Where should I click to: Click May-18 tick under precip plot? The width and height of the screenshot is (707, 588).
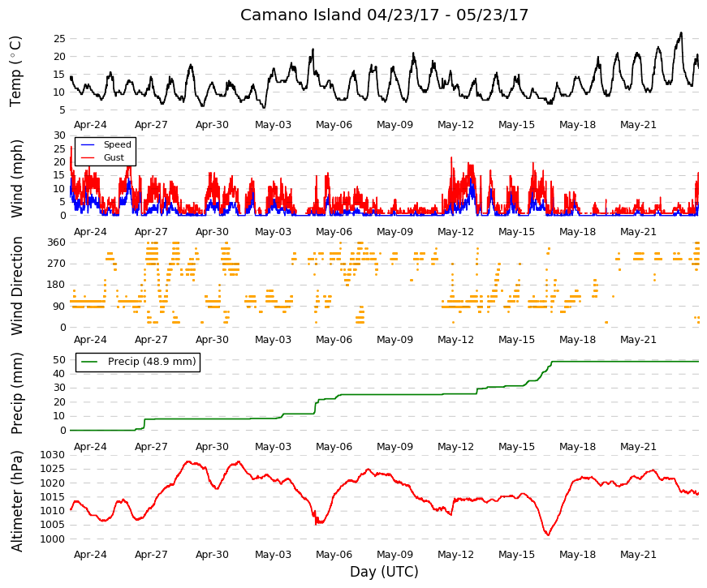(577, 447)
